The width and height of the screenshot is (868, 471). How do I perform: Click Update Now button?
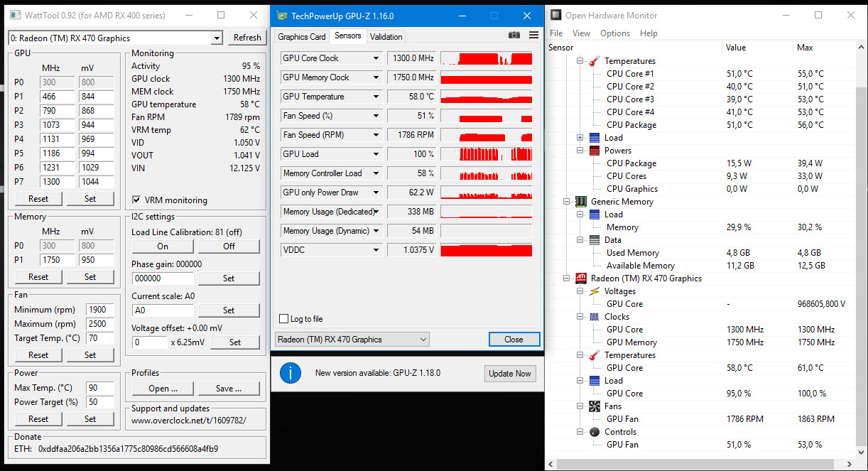510,374
